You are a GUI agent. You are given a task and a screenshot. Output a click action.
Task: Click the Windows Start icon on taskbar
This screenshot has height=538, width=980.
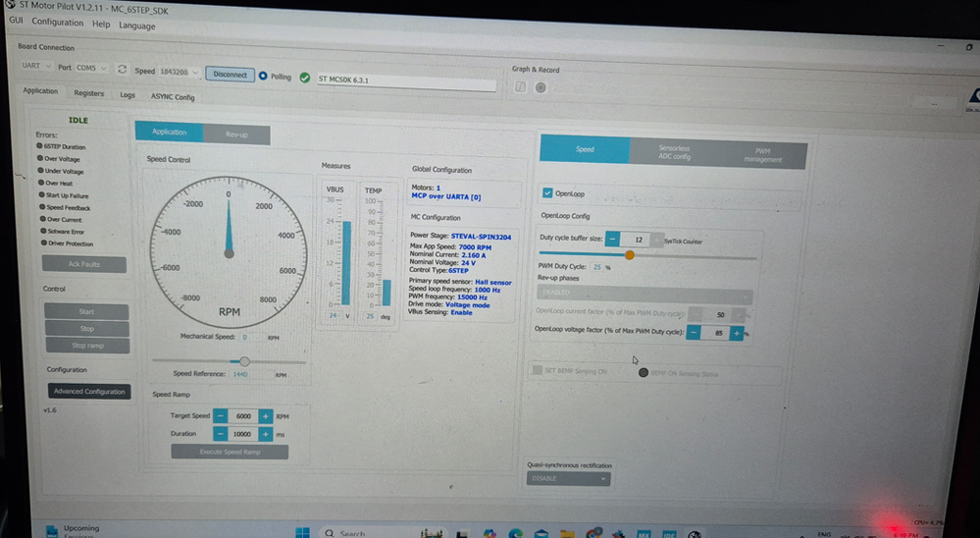pyautogui.click(x=302, y=532)
